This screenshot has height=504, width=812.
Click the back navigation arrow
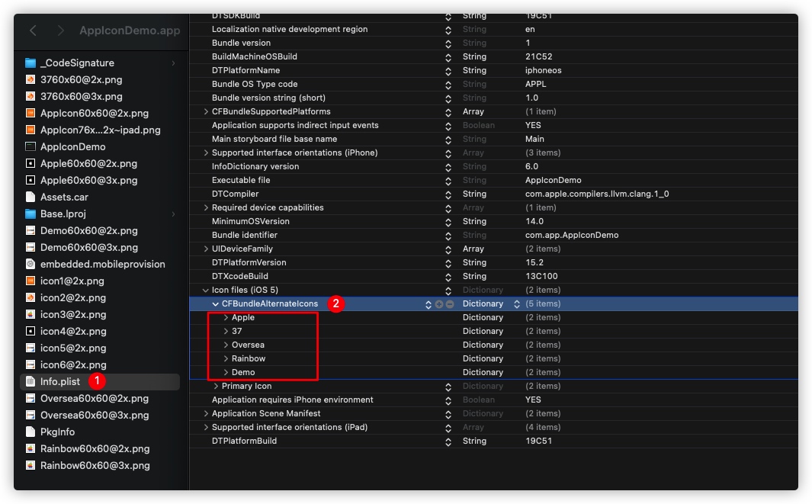(x=33, y=30)
